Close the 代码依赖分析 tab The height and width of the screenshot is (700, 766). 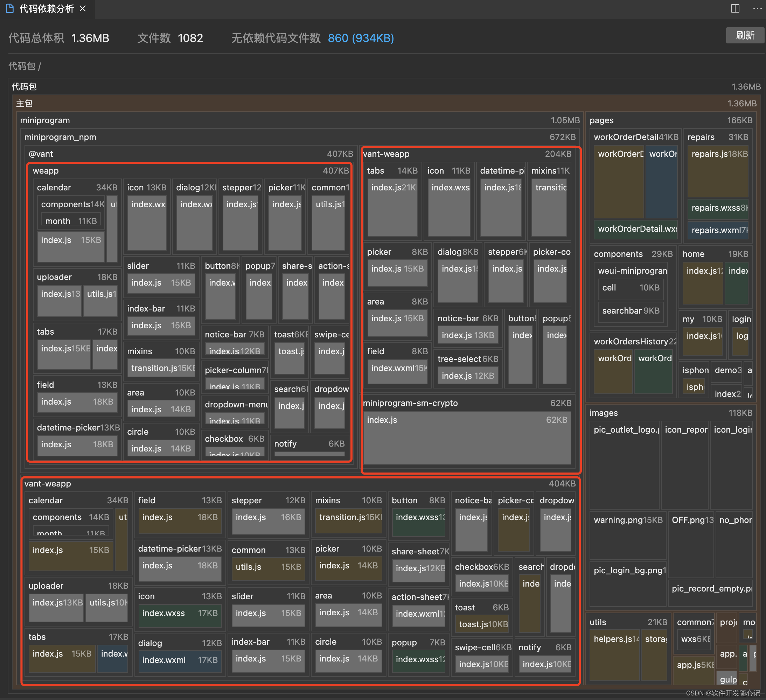click(x=83, y=8)
